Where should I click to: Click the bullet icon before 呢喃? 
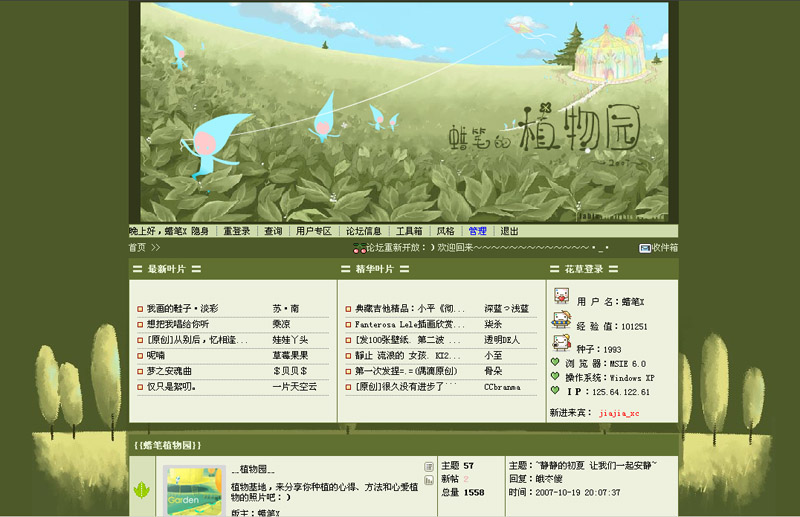point(140,356)
